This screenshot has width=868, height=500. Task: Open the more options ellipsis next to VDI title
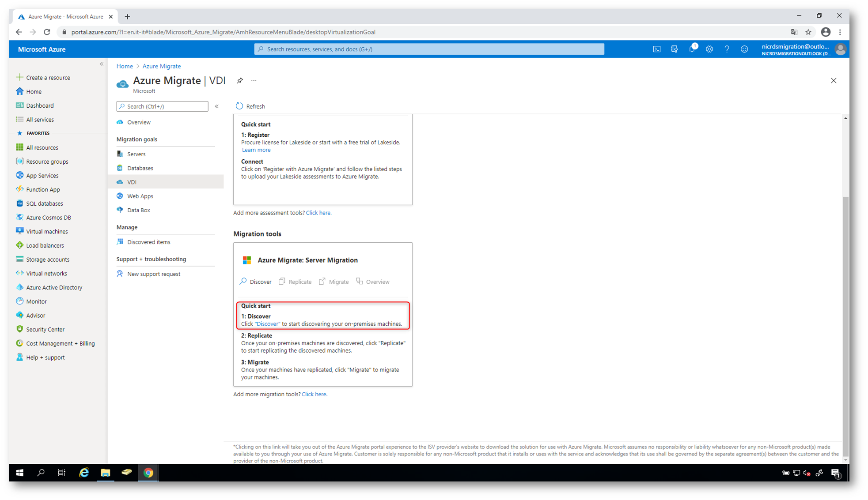[254, 80]
